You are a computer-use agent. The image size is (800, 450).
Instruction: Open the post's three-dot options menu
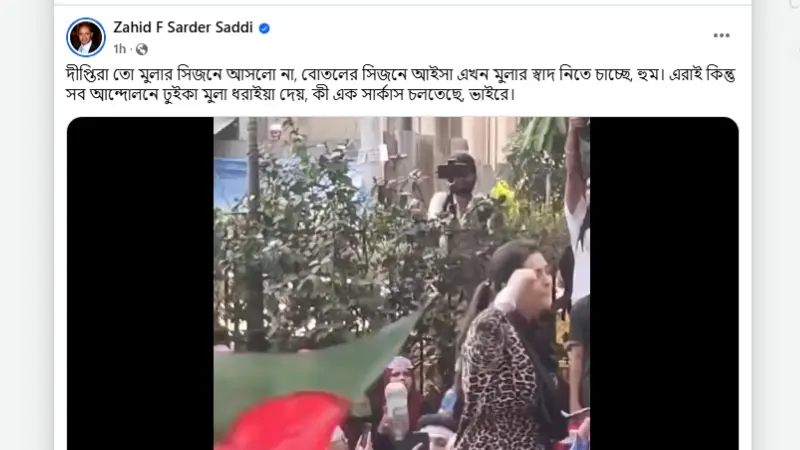point(721,35)
